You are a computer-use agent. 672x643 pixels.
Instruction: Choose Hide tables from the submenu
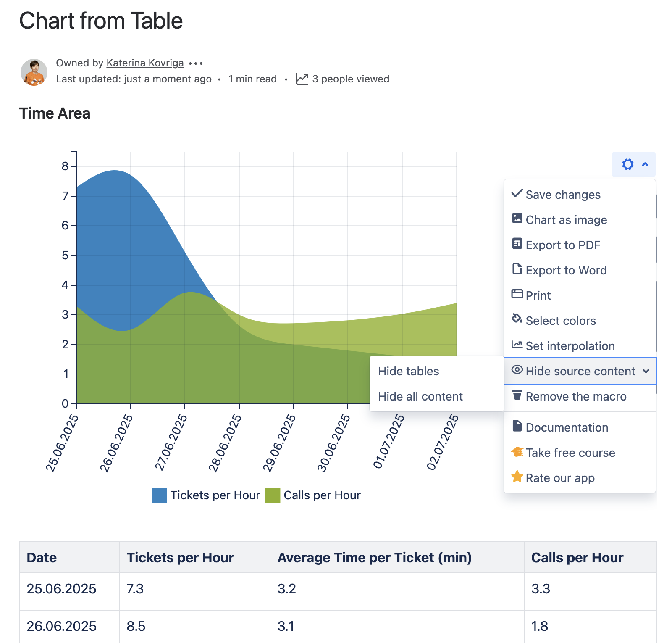pos(408,371)
